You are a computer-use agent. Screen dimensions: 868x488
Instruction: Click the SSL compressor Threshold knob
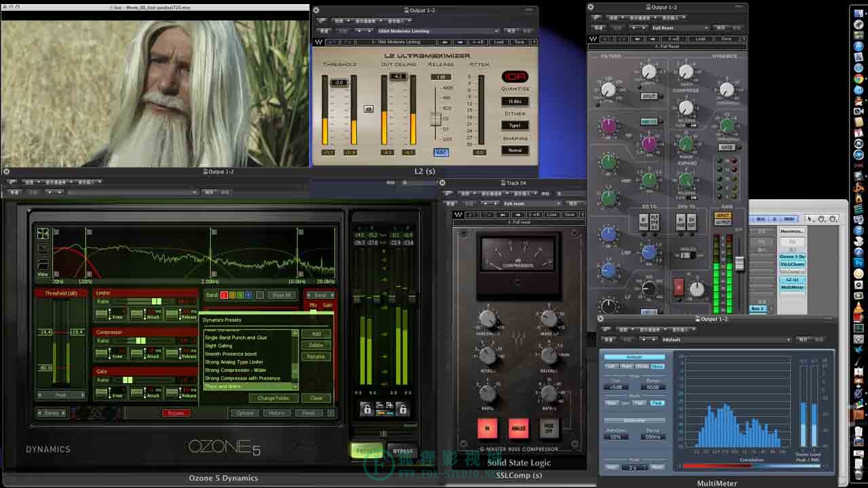point(488,318)
